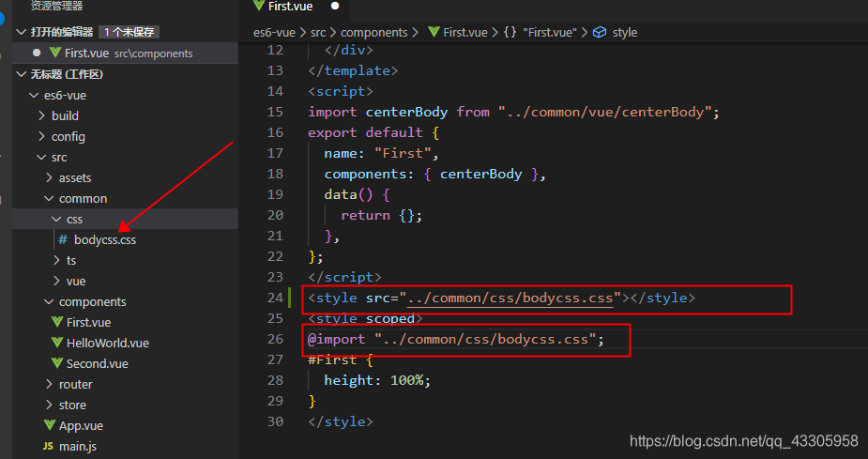This screenshot has height=459, width=868.
Task: Click the style breadcrumb segment
Action: tap(624, 32)
